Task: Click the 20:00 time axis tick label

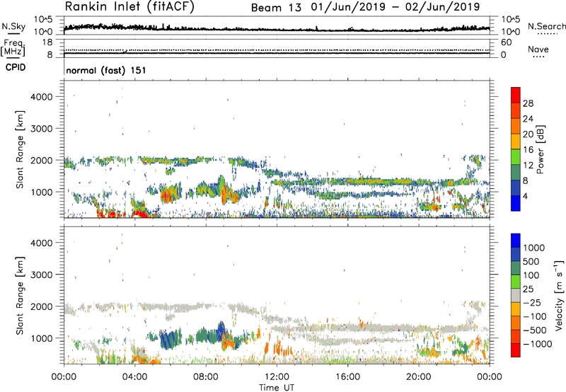Action: (x=418, y=377)
